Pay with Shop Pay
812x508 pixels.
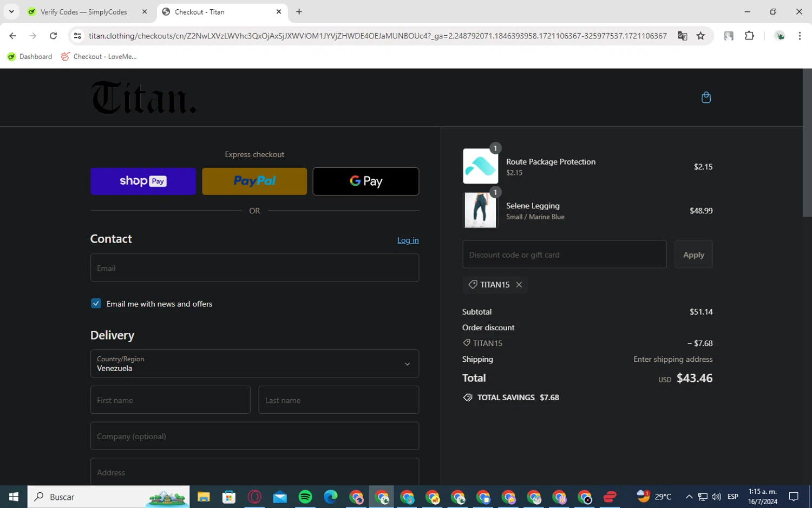(x=143, y=181)
